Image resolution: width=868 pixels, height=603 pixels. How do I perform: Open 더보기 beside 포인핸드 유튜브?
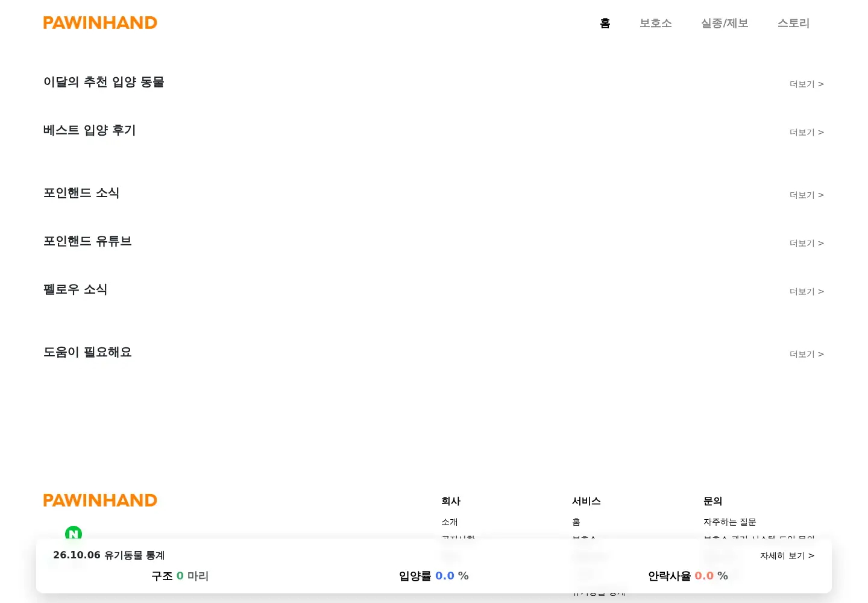[x=807, y=243]
